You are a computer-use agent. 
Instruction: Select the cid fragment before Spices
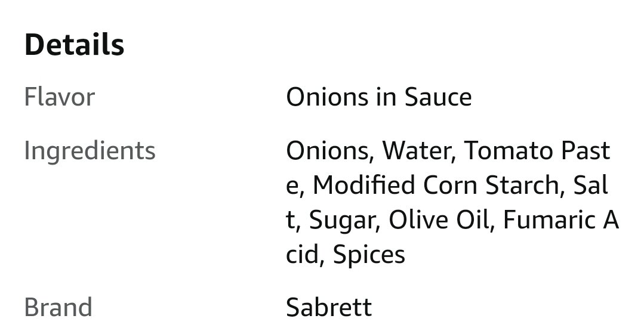tap(302, 255)
